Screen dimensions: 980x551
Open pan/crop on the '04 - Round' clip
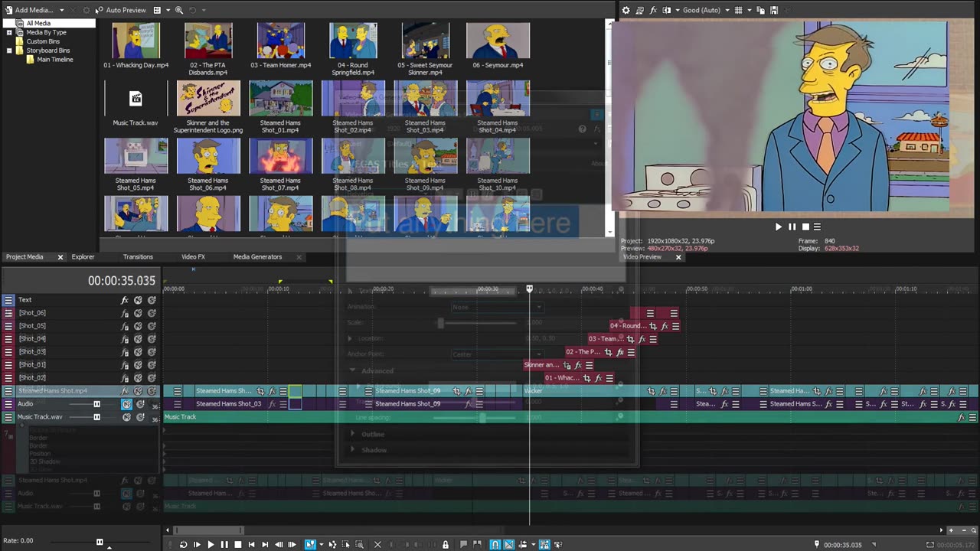653,326
